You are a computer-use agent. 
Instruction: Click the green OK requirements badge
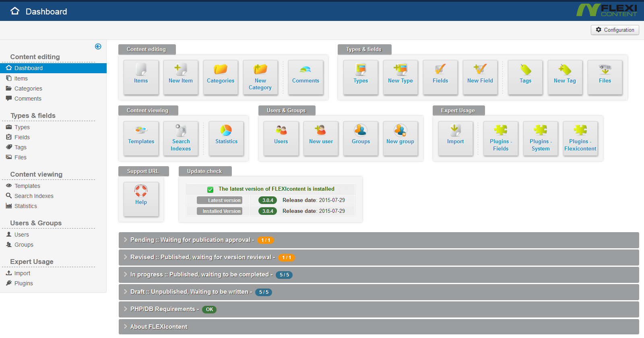click(209, 309)
